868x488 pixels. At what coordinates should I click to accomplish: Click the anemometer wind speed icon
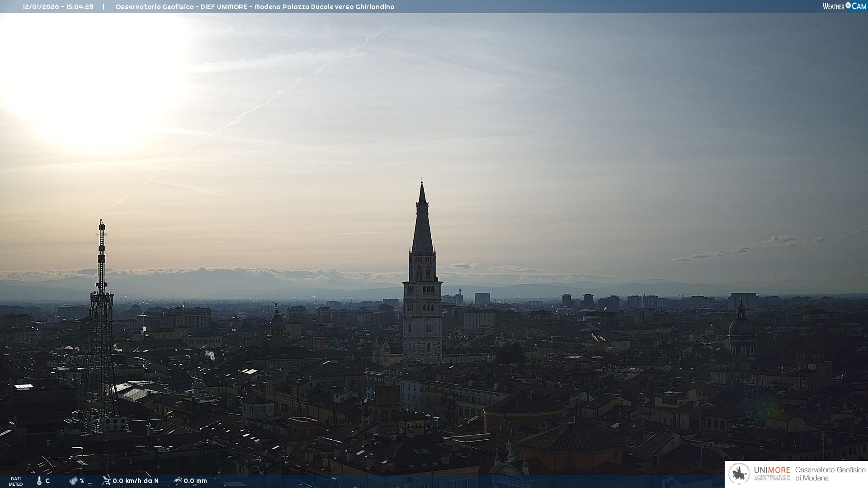(x=106, y=480)
